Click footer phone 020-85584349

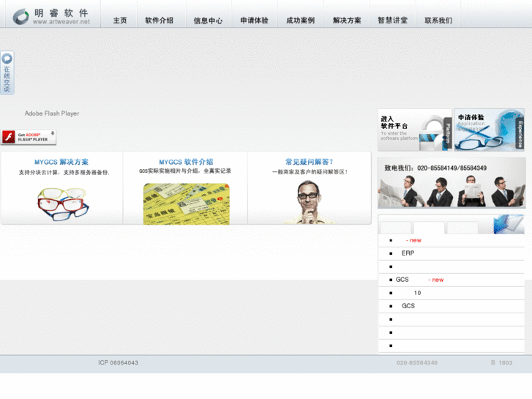416,362
